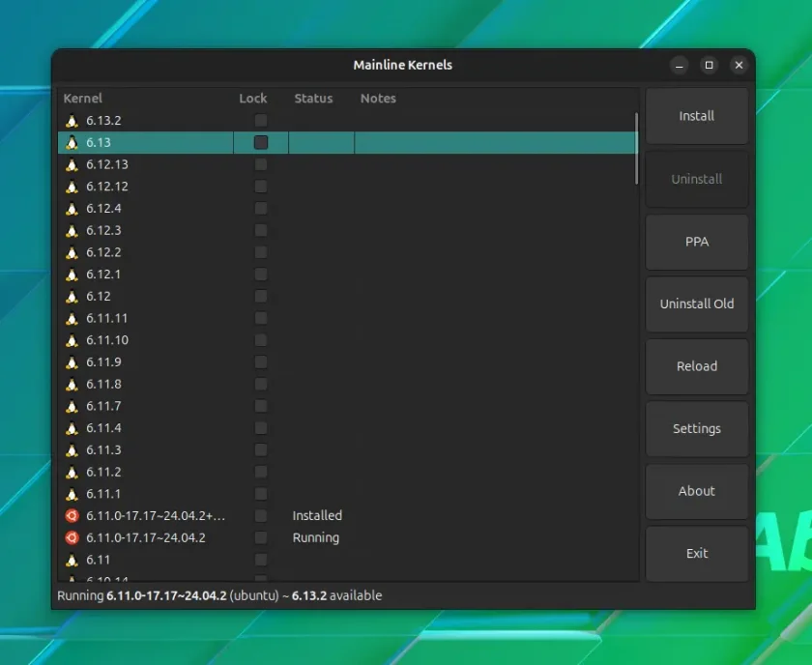Screen dimensions: 812x665
Task: Install the selected kernel
Action: (697, 116)
